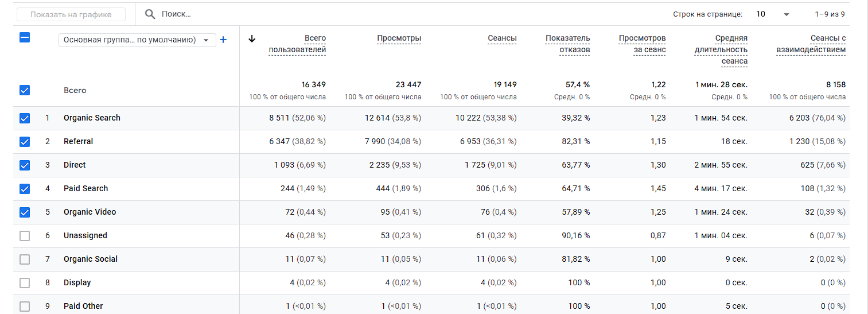Toggle the select-all rows checkbox in header

point(25,38)
